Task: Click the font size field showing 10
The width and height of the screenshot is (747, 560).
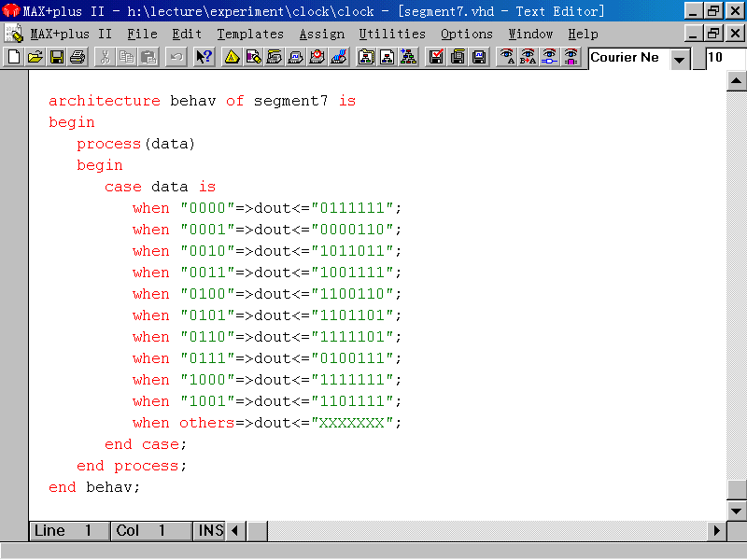Action: coord(726,58)
